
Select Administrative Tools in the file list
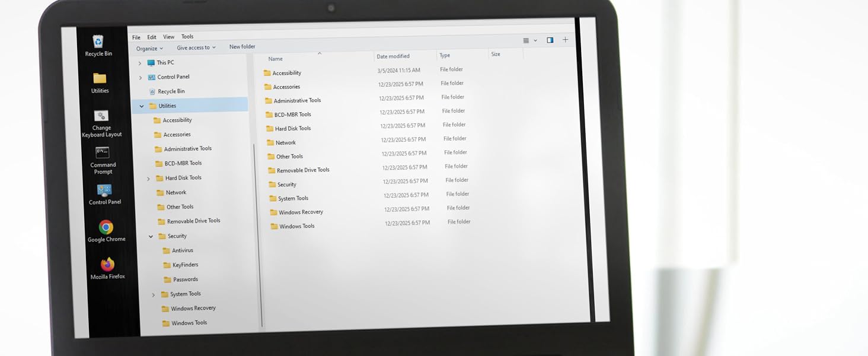[x=298, y=101]
